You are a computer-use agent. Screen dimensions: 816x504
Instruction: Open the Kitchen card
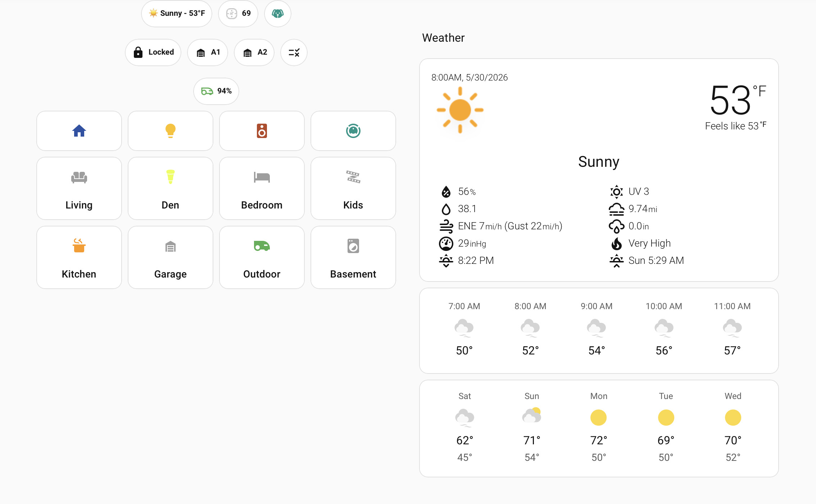pos(79,257)
